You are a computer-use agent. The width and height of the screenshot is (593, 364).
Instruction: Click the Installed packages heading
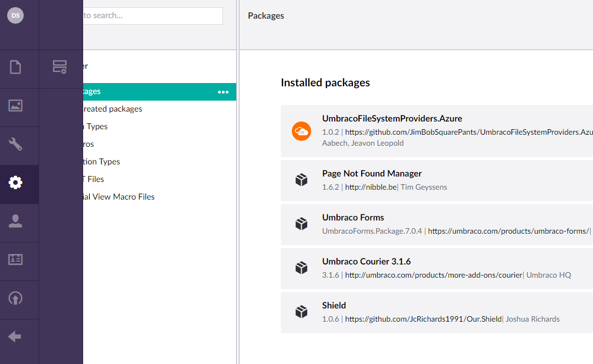point(325,82)
